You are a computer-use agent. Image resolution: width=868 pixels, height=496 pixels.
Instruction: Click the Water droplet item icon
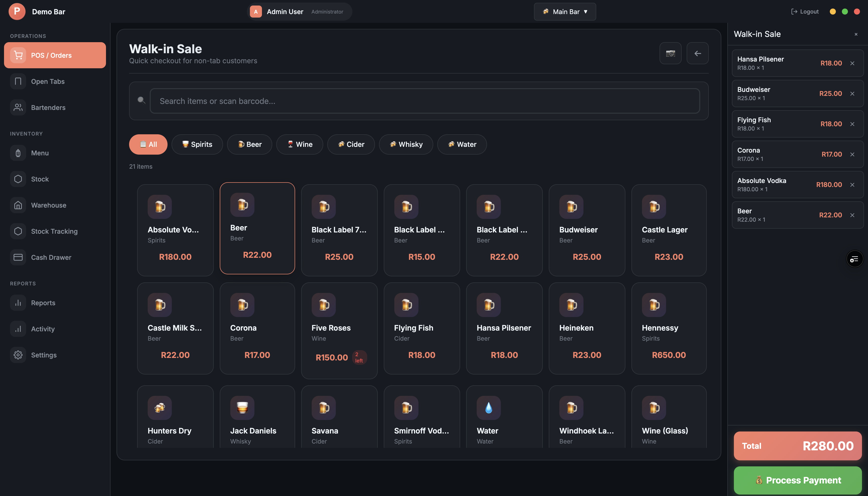488,408
